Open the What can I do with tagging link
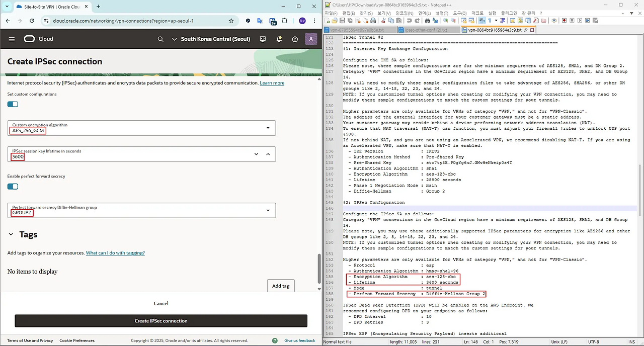The width and height of the screenshot is (644, 346). pyautogui.click(x=115, y=253)
